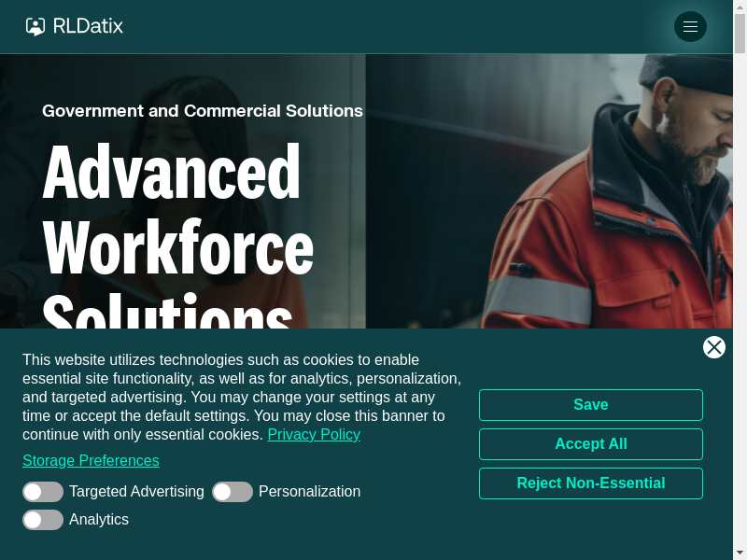Turn on the Personalization switch
Screen dimensions: 747x560
[x=233, y=492]
